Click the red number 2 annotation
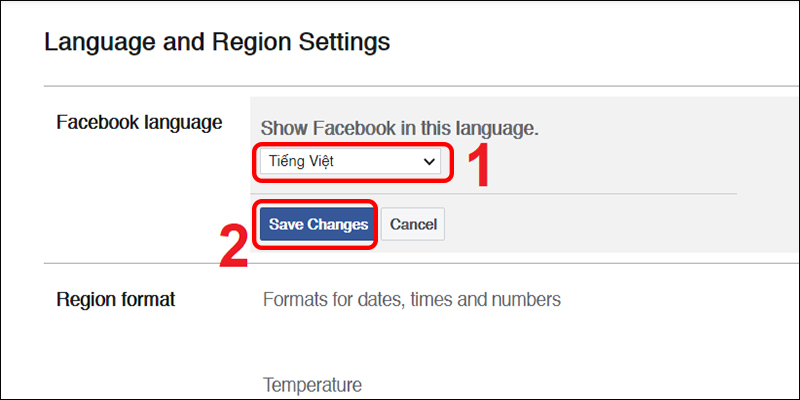This screenshot has height=400, width=800. pos(233,246)
